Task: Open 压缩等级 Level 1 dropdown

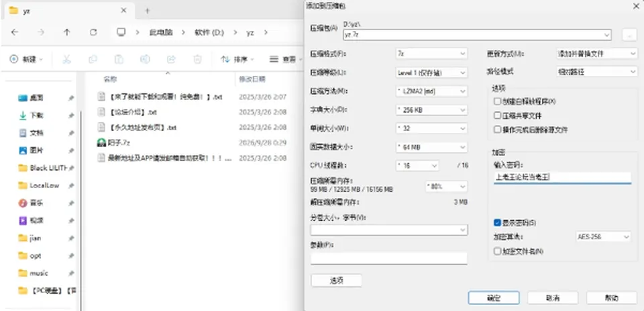Action: pos(431,73)
